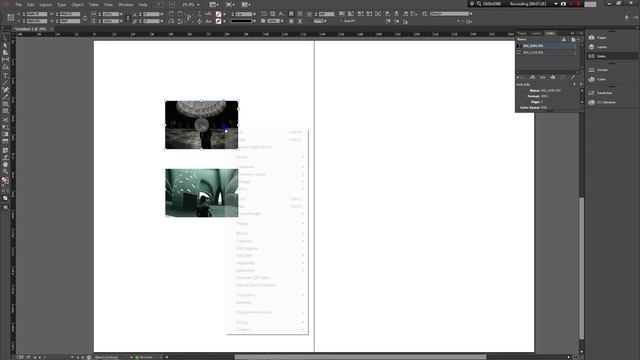Select the first selected link row in Links panel
640x360 pixels.
coord(546,46)
